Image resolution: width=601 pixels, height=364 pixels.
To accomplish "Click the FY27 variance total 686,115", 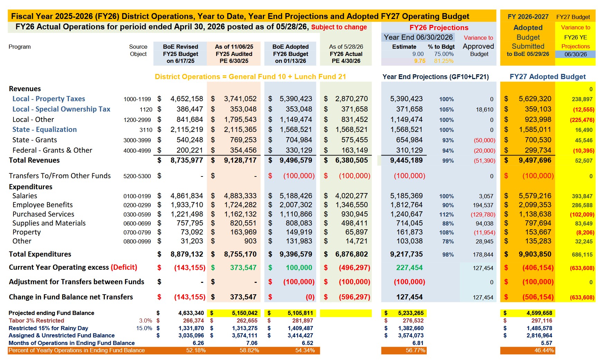I will pyautogui.click(x=582, y=255).
